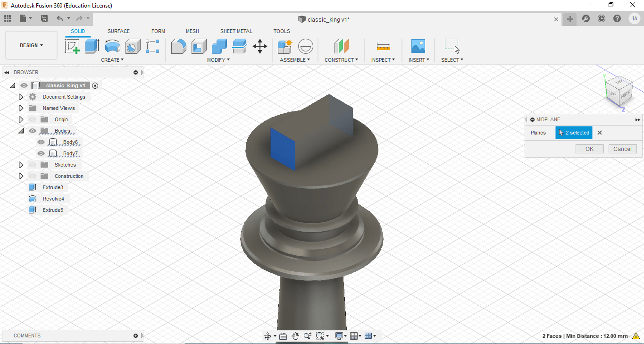Choose the Midplane construct icon
644x344 pixels.
pos(341,46)
